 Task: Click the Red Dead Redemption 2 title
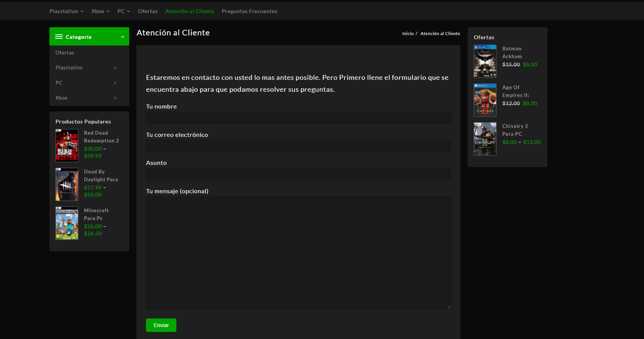click(102, 137)
